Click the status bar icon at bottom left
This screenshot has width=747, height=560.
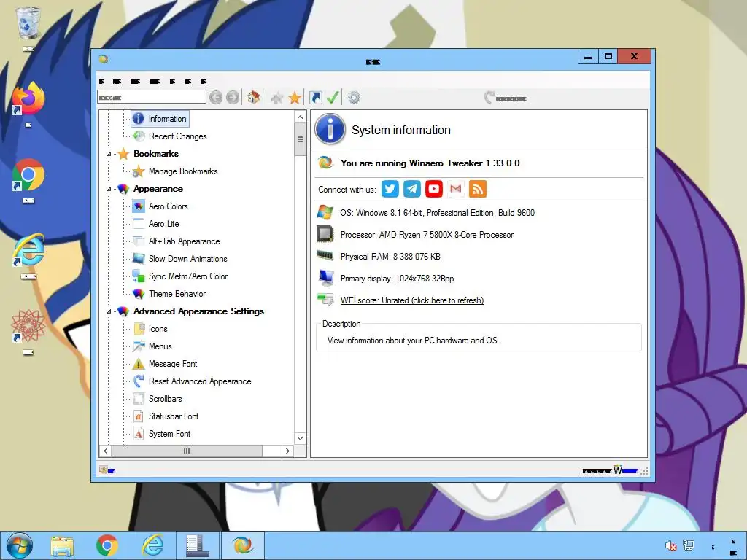(x=103, y=470)
